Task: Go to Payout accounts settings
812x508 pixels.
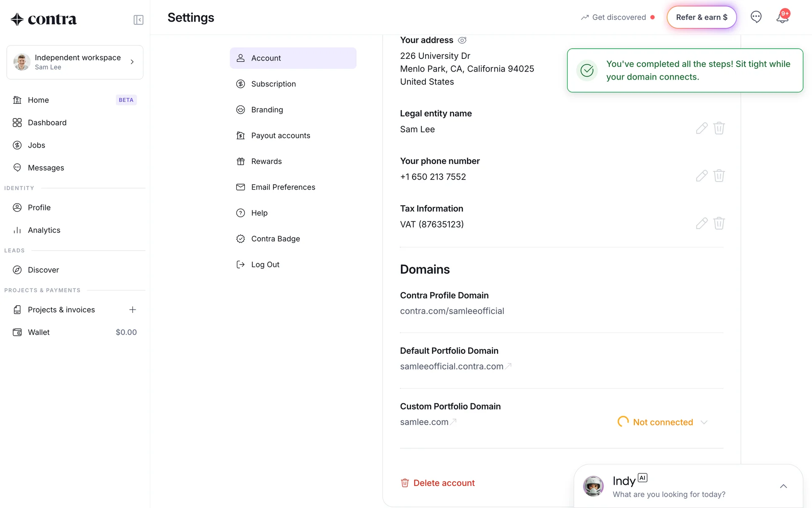Action: (280, 135)
